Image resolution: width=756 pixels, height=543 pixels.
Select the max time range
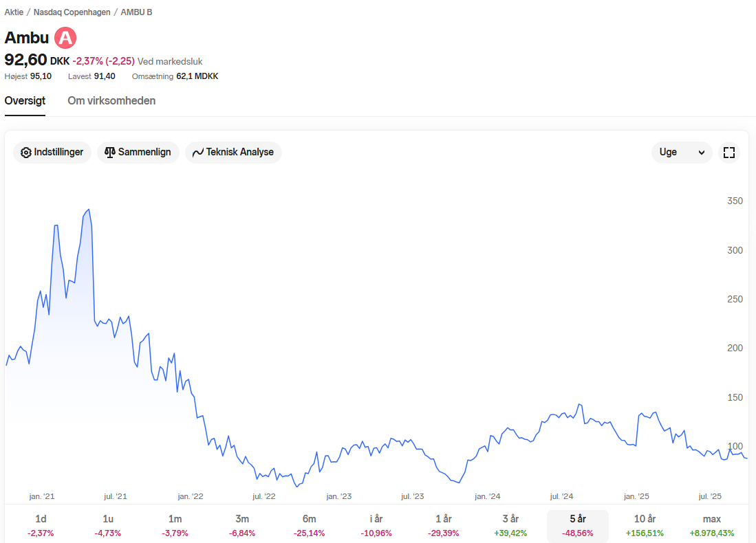[x=712, y=525]
